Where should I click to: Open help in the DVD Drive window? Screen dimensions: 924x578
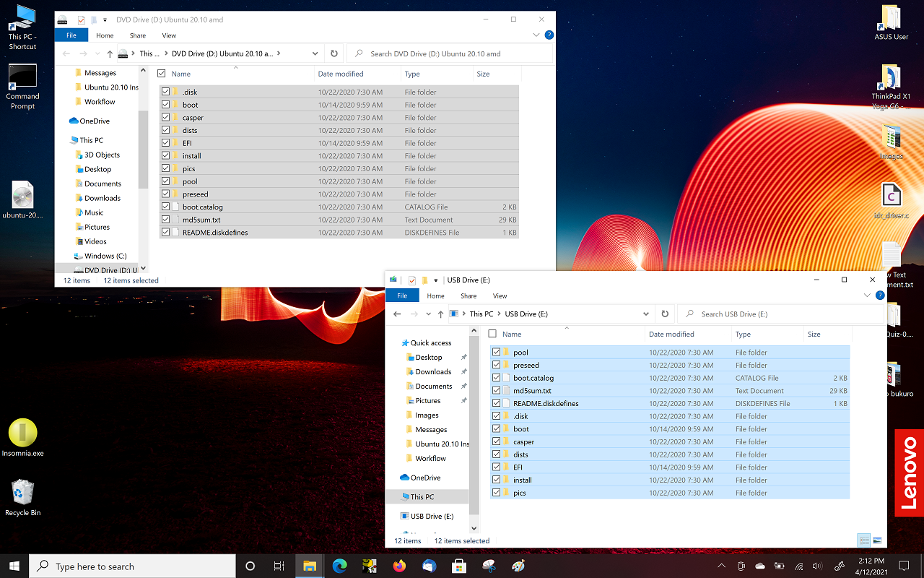[x=549, y=35]
